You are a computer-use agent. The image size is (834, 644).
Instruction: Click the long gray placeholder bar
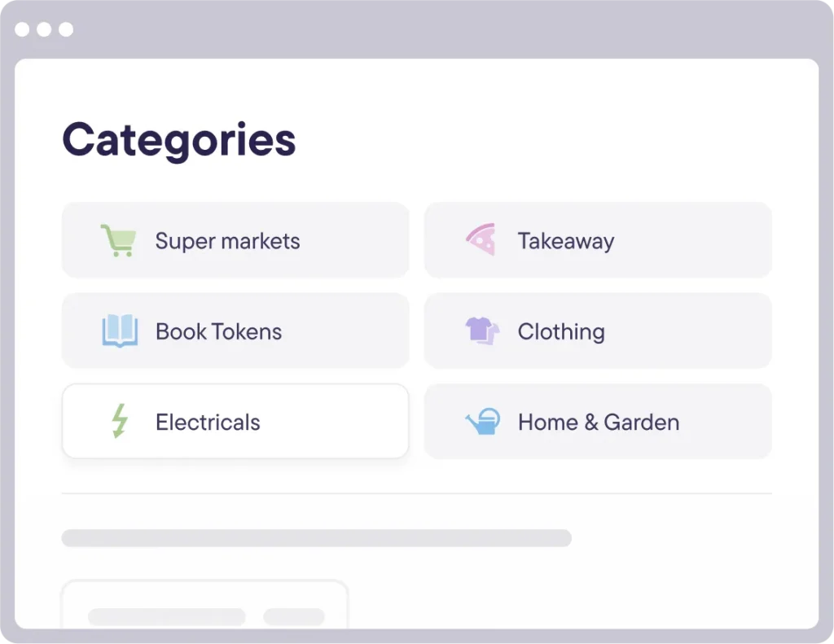[317, 537]
